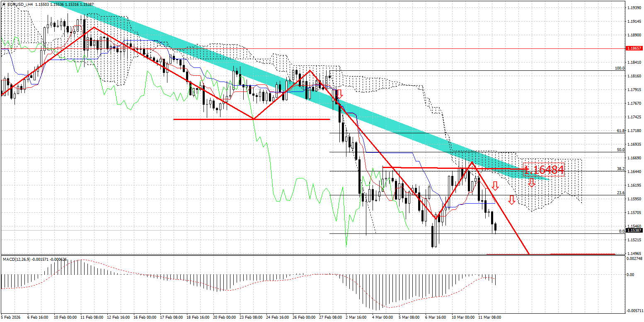Select the 50.0 Fibonacci level label
The width and height of the screenshot is (644, 322).
point(621,150)
